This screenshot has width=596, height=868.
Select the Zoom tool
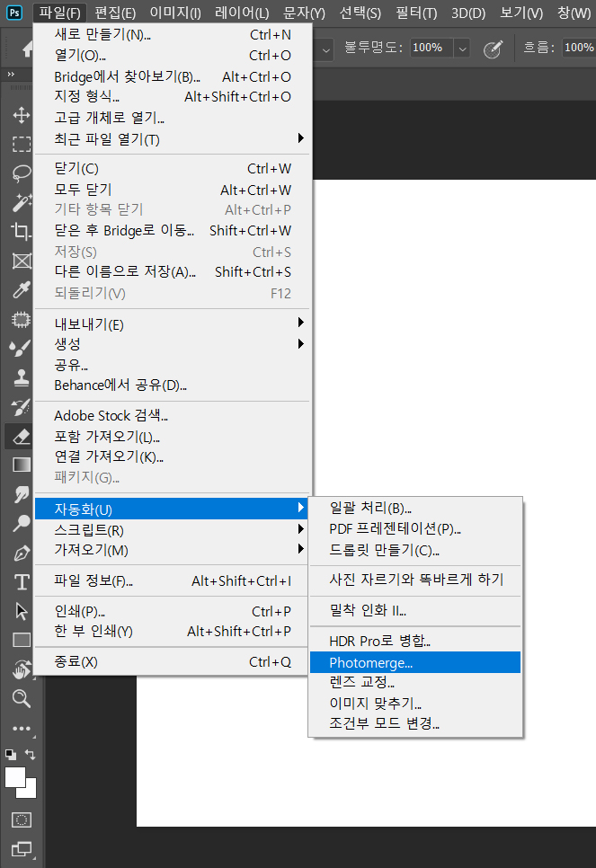[21, 698]
